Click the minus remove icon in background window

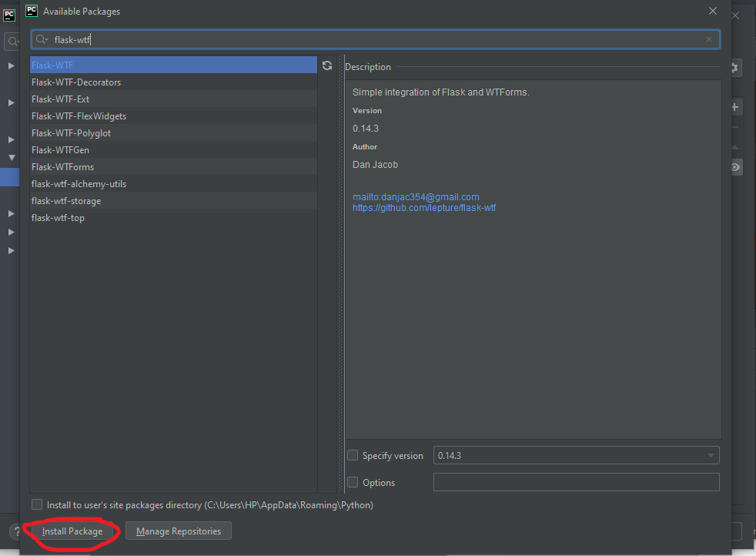[x=734, y=127]
